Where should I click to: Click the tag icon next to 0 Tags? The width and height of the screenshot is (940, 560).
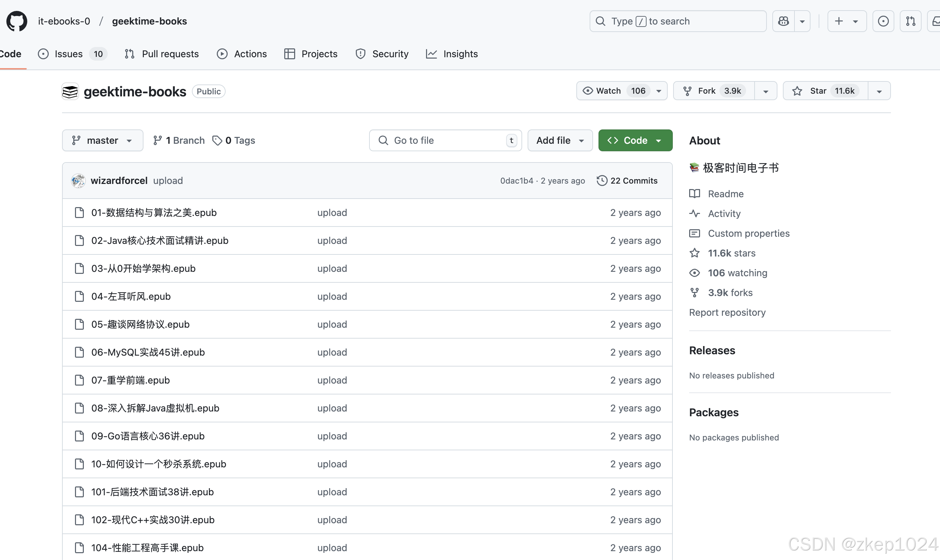click(x=217, y=141)
